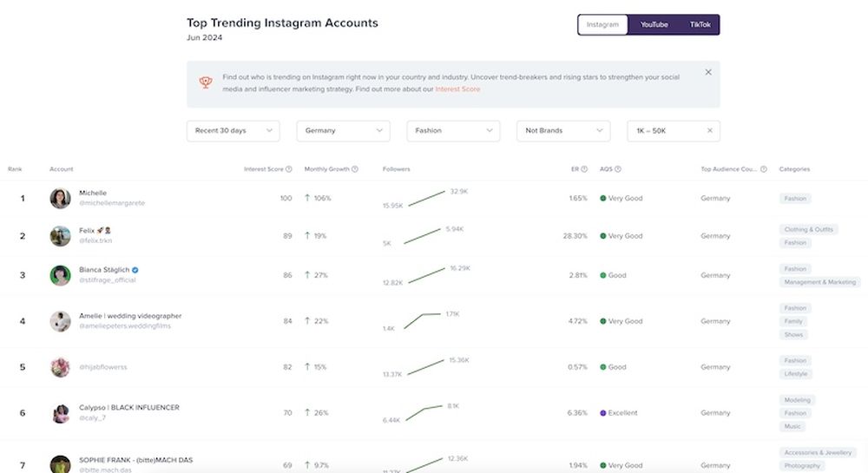Click Calypso's 6.36% ER value
868x473 pixels.
(577, 413)
